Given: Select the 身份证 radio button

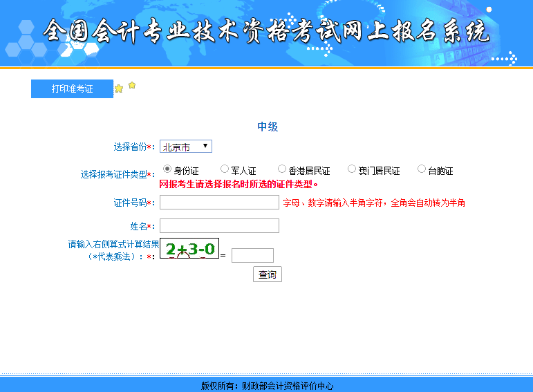Looking at the screenshot, I should point(167,169).
